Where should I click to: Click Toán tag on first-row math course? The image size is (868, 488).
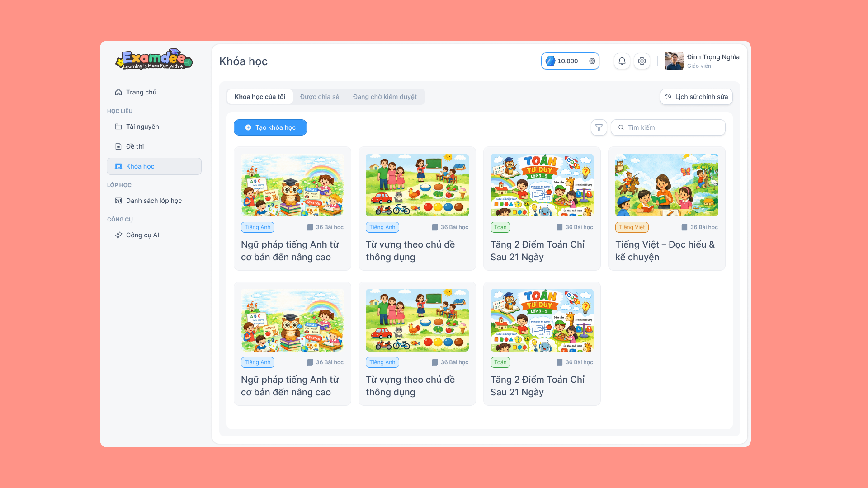[x=500, y=227]
